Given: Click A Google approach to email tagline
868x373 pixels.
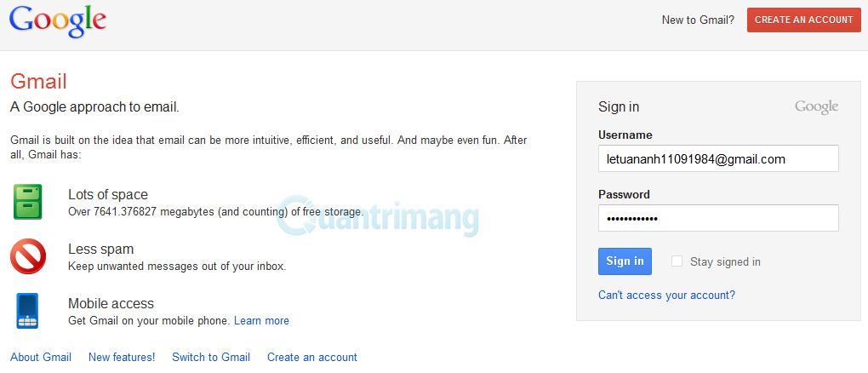Looking at the screenshot, I should (x=94, y=107).
